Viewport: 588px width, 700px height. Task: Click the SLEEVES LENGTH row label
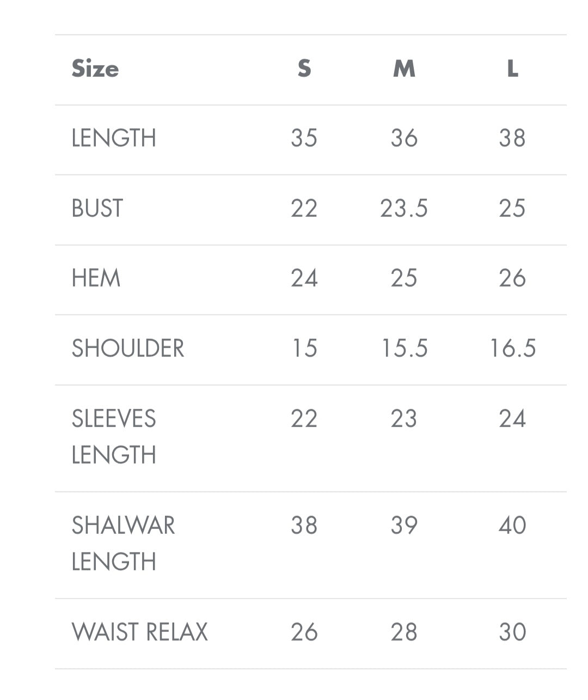point(114,436)
